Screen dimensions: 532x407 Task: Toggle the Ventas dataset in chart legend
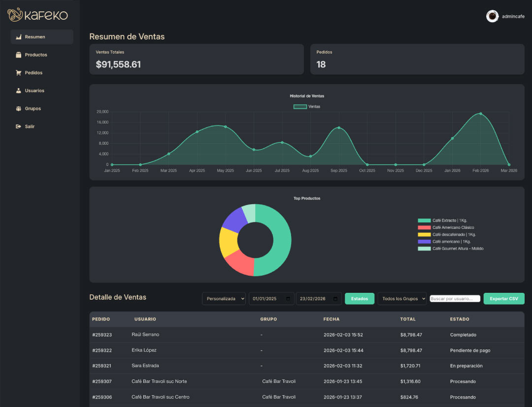point(307,107)
